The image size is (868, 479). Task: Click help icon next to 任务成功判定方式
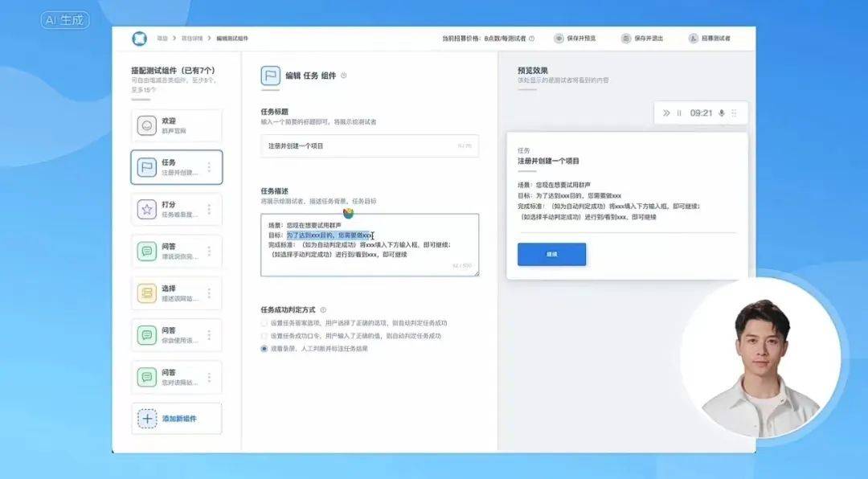tap(323, 309)
